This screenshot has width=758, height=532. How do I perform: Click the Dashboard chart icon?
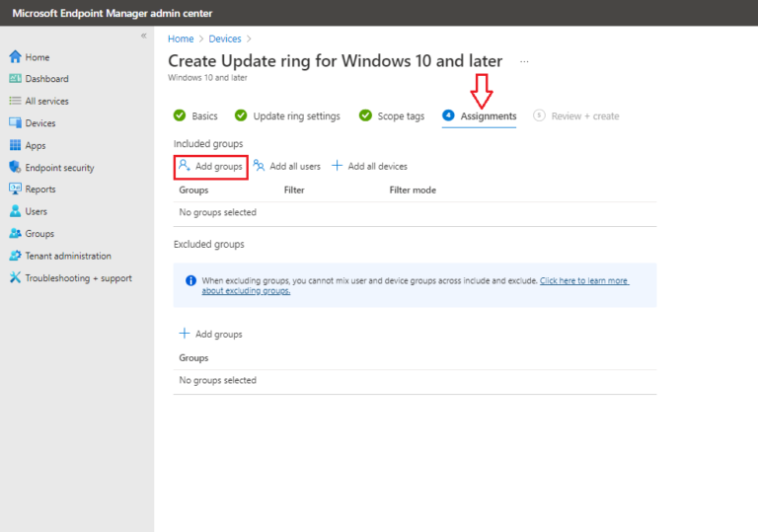[15, 78]
